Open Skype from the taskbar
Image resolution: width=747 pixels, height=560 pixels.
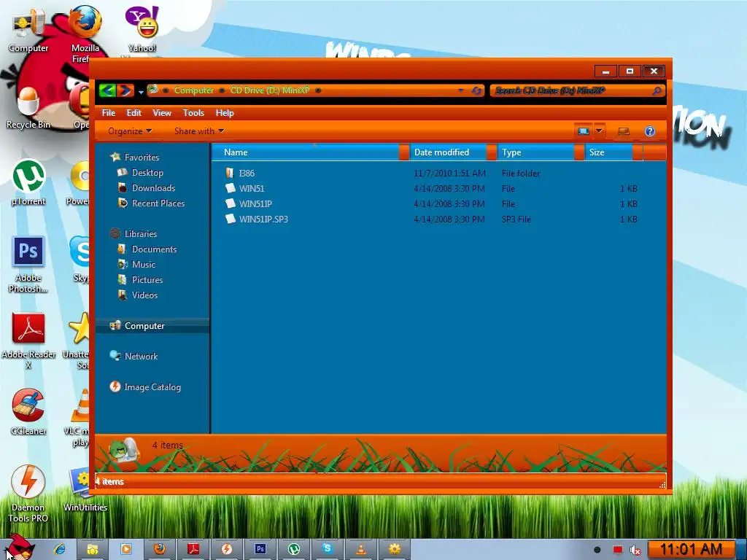coord(327,549)
